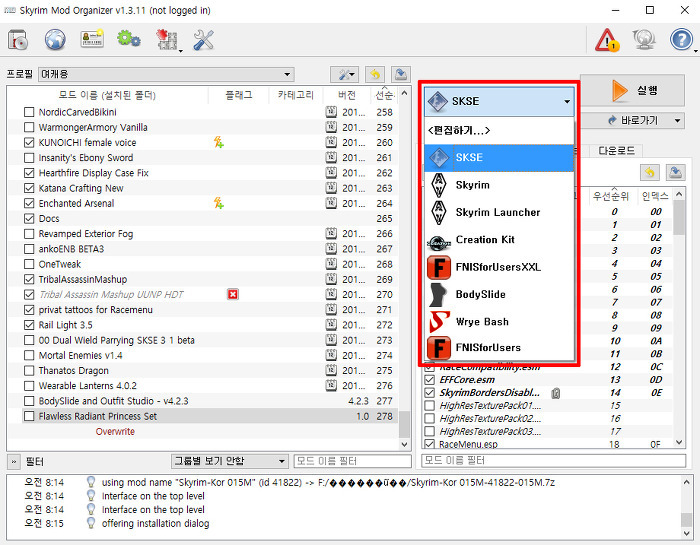Click the version icon on NordicCarvedBikini row
Viewport: 700px width, 545px height.
coord(331,112)
